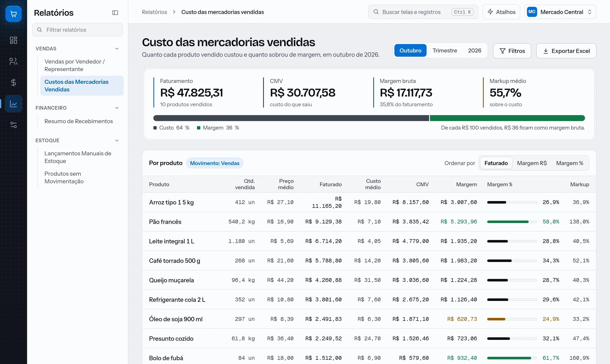This screenshot has width=610, height=364.
Task: Focus the Filtrar relatórios input
Action: [x=78, y=30]
